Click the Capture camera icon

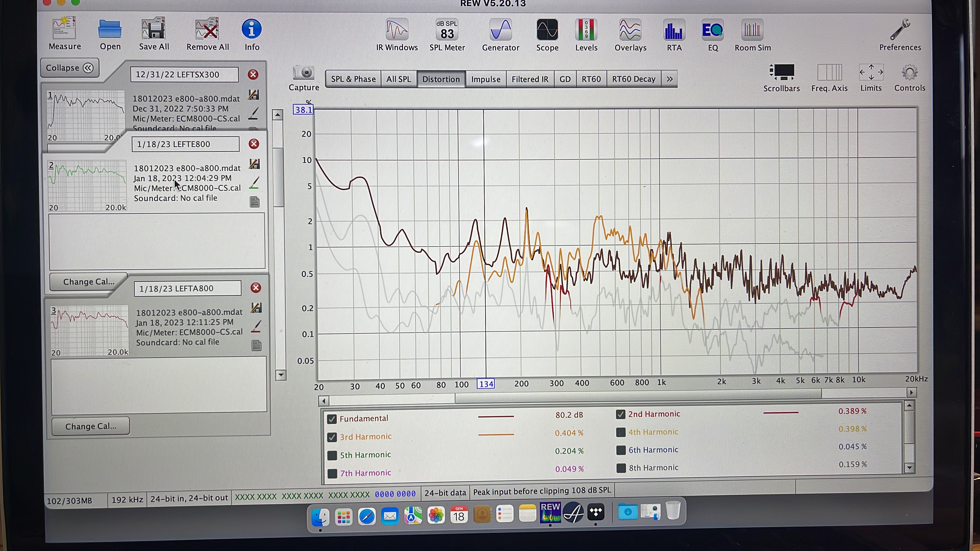[x=303, y=73]
